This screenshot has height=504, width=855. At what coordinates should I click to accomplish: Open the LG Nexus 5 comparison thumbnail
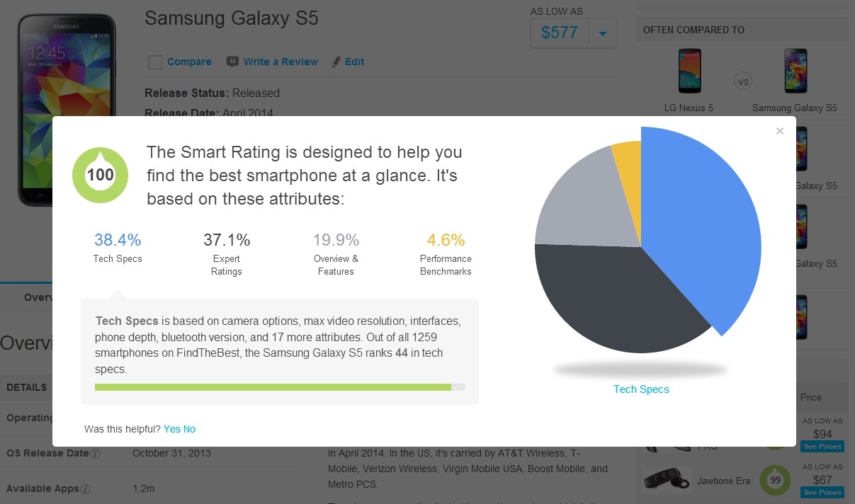pos(689,71)
